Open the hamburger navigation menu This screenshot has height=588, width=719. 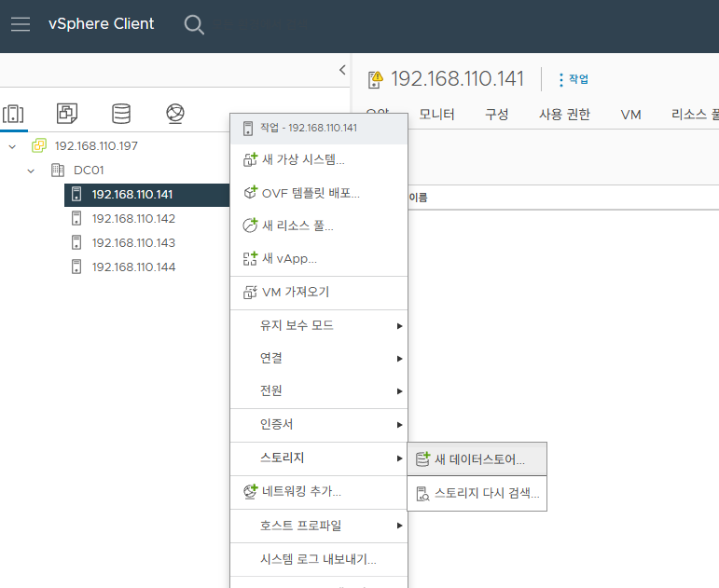pyautogui.click(x=21, y=24)
